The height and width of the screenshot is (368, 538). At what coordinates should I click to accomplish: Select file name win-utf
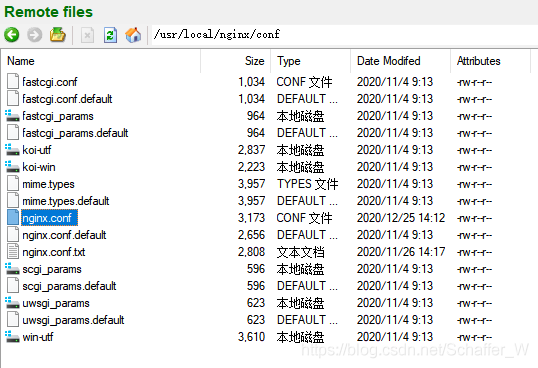(38, 337)
